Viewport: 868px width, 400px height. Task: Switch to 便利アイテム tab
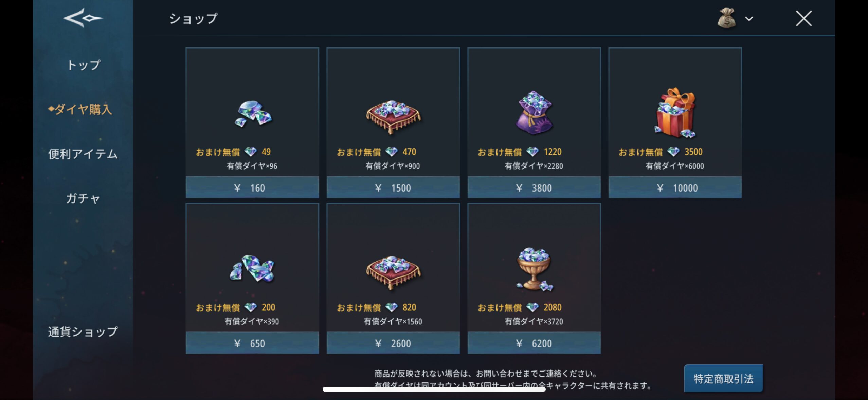coord(83,154)
